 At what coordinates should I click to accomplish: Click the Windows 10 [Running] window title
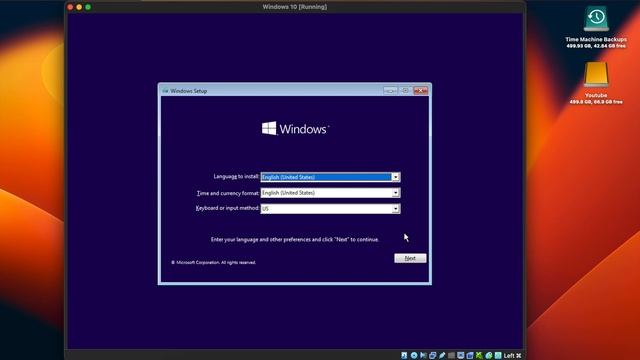(295, 7)
